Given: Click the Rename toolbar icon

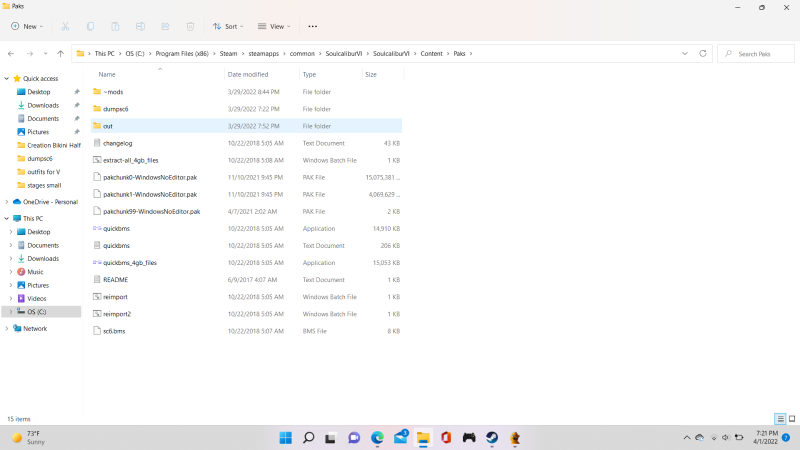Looking at the screenshot, I should (140, 27).
